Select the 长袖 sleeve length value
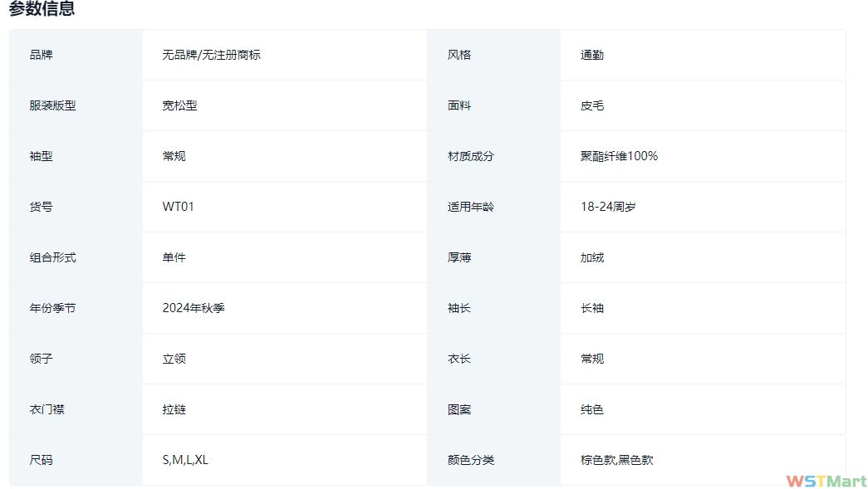Screen dimensions: 868x489 coord(592,308)
